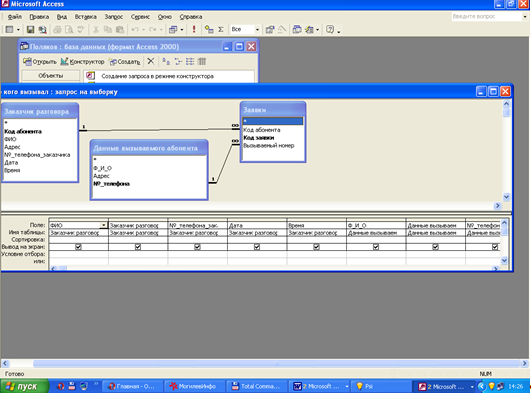Click the Открыть button in the database window

click(40, 62)
